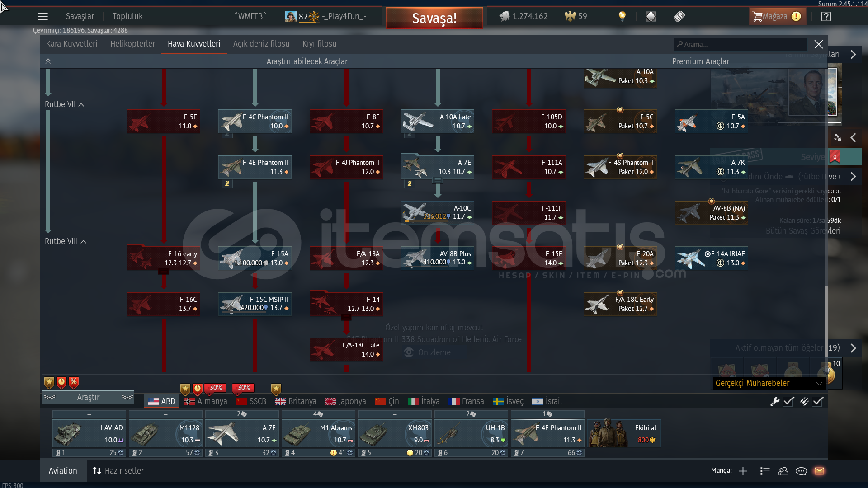Toggle the auto-repair checkbox by the wrench
Viewport: 868px width, 488px height.
(x=788, y=401)
